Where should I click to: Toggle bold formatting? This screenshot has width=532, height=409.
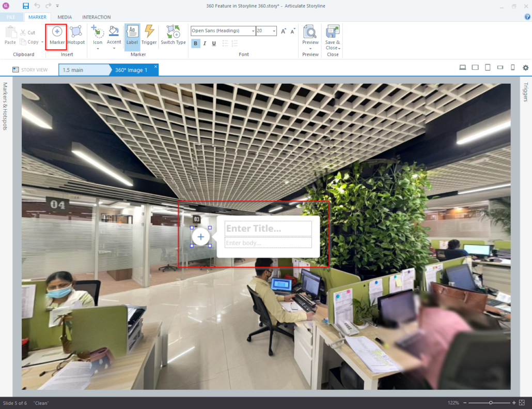tap(195, 43)
